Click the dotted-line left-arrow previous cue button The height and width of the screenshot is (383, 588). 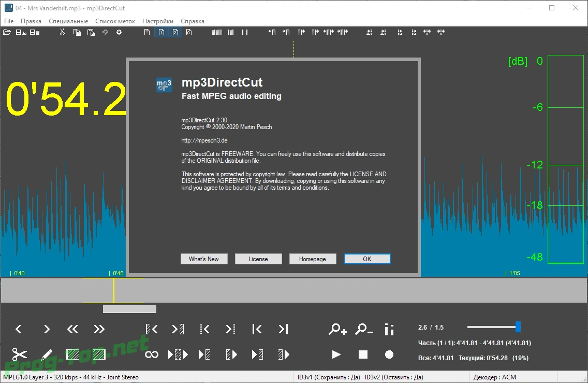[x=204, y=329]
